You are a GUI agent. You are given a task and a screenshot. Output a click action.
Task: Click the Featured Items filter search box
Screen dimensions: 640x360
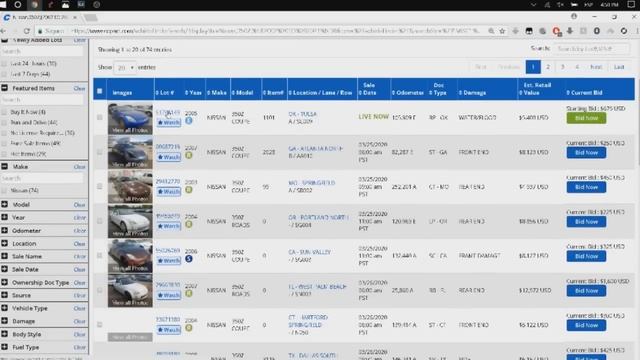42,100
